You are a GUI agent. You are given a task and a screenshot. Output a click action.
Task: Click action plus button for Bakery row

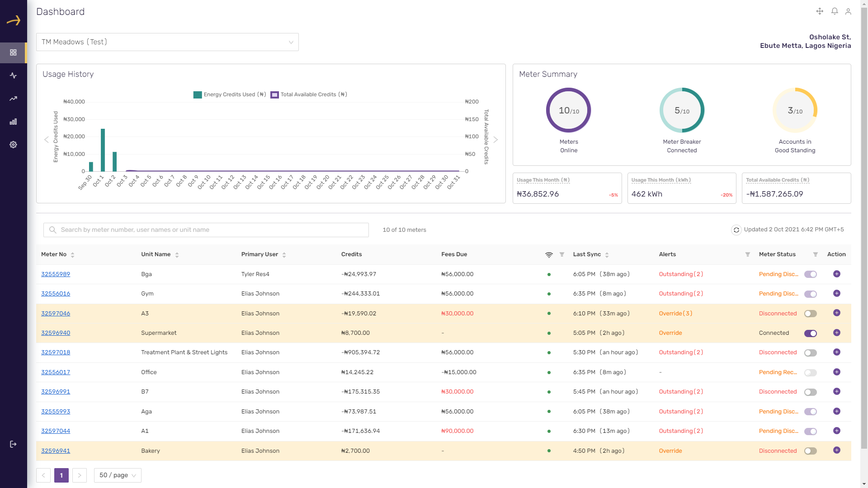(837, 450)
